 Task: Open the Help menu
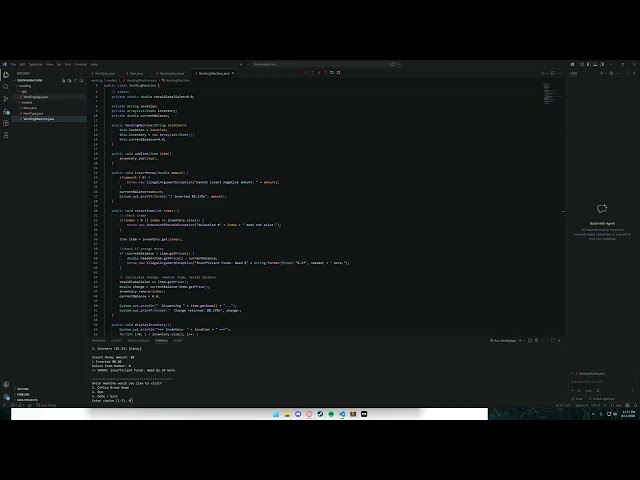tap(94, 64)
